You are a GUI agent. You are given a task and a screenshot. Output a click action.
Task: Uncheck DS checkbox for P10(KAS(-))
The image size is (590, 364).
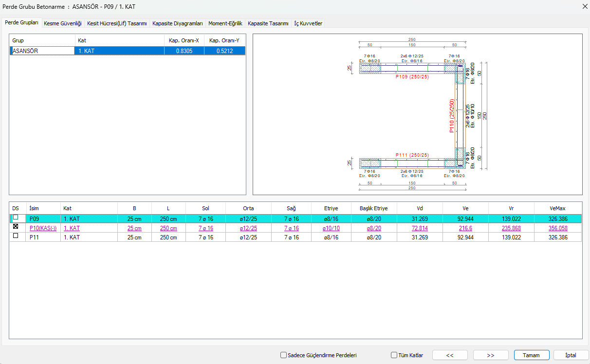click(16, 227)
